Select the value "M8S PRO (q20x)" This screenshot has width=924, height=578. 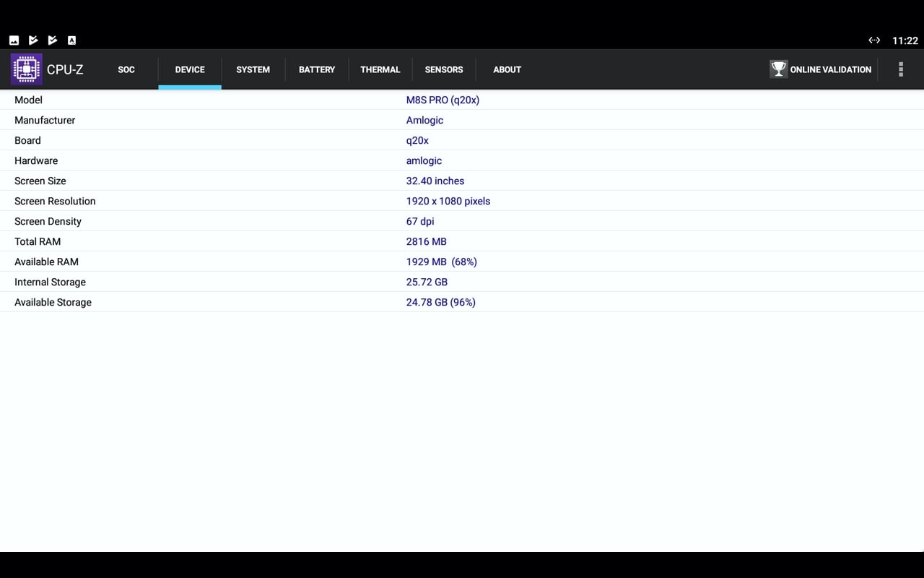(x=443, y=100)
